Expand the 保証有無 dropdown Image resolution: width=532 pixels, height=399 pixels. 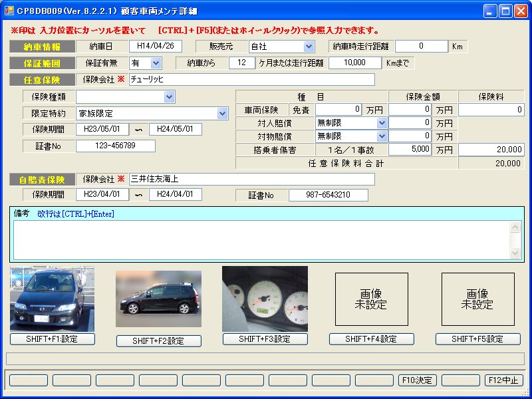156,63
